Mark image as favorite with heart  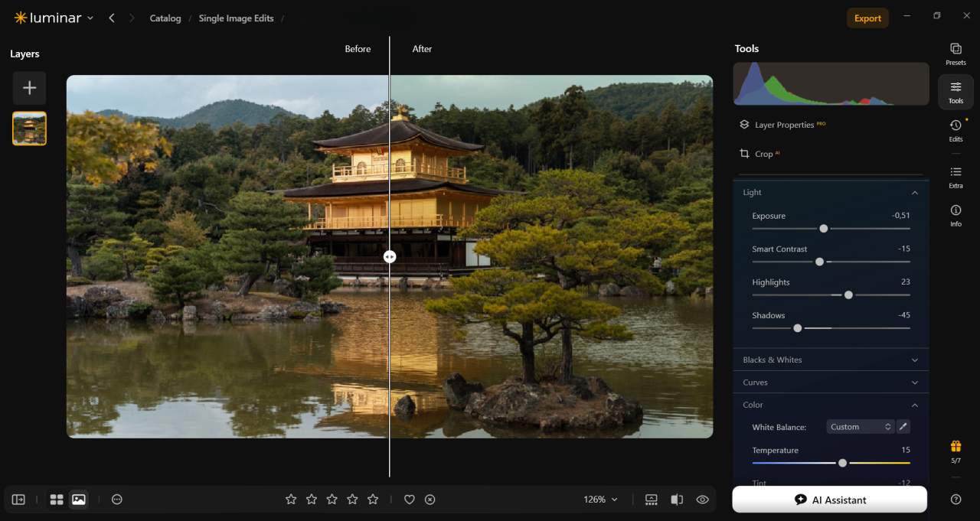[410, 500]
